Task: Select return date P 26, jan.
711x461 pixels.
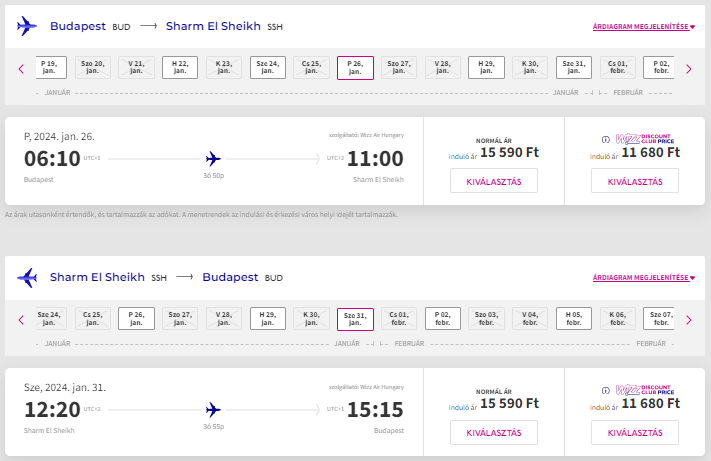Action: (136, 319)
